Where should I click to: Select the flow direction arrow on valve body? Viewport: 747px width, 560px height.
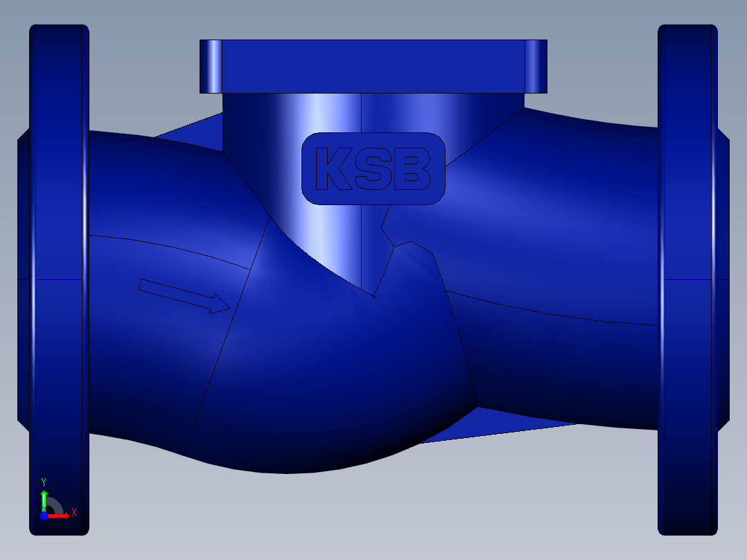point(184,297)
